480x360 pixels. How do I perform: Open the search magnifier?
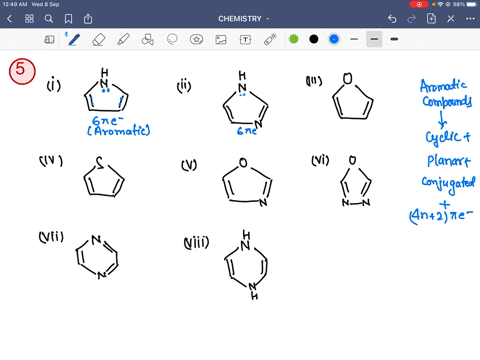(49, 19)
